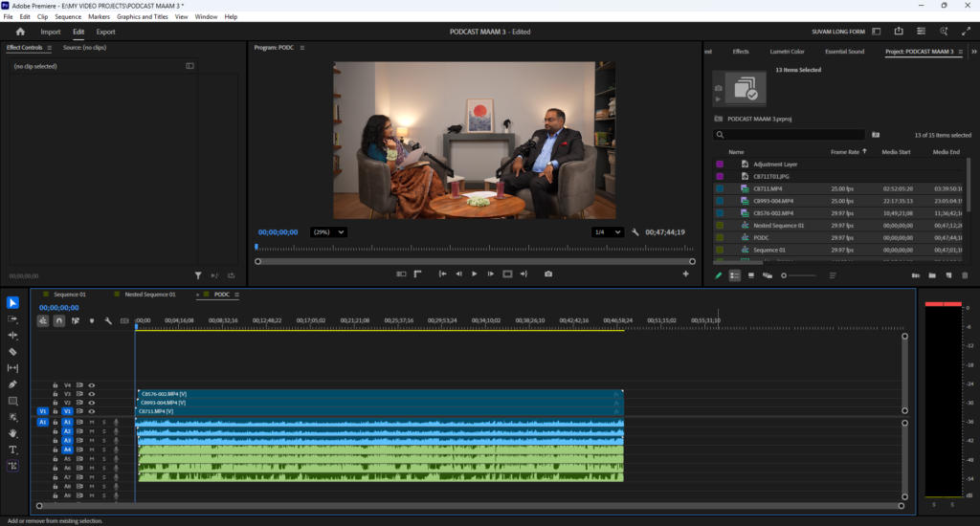
Task: Open the Graphics and Titles menu
Action: 142,17
